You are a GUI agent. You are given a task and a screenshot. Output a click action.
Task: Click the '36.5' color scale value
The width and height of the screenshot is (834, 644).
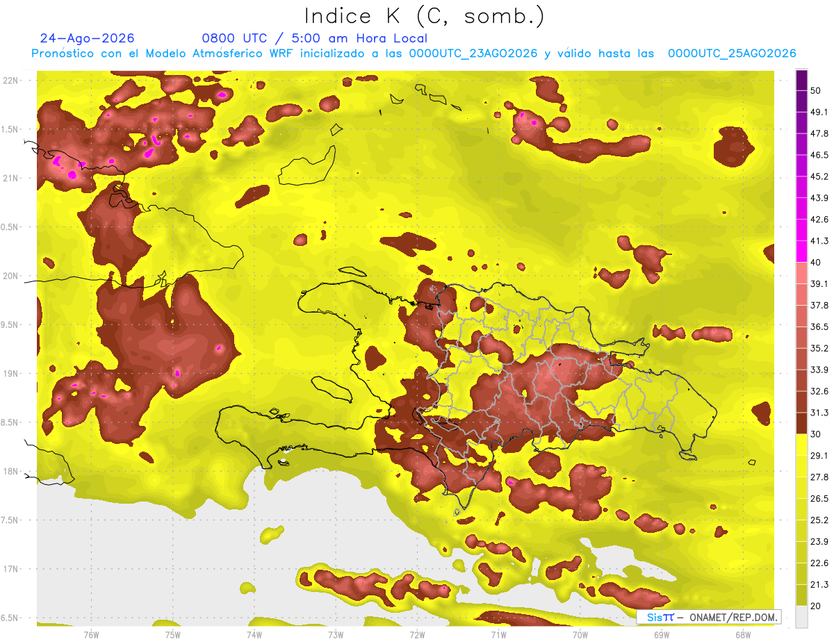coord(819,327)
